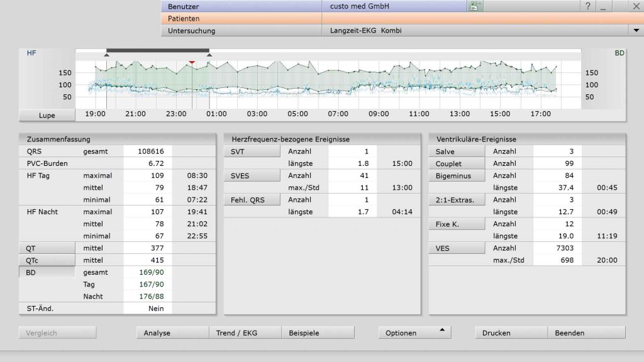Select the Untersuchung menu row
Screen dimensions: 644x362
(x=241, y=30)
